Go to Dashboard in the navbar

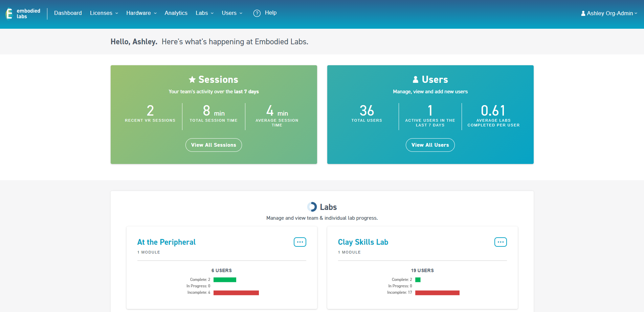coord(68,13)
